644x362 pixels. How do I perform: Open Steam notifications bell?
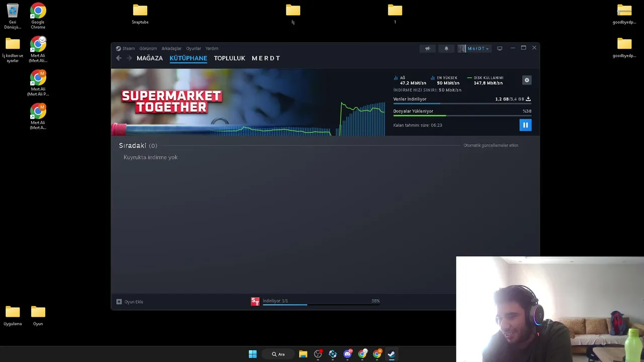point(446,48)
